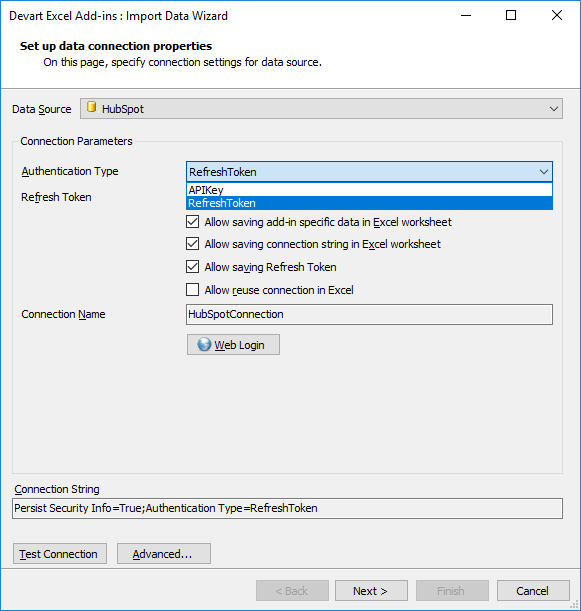581x611 pixels.
Task: Click the Connection String label
Action: point(57,489)
